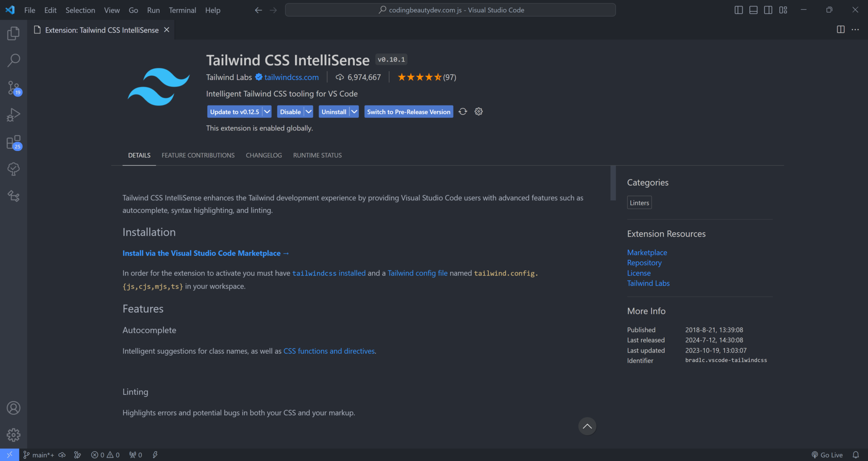Open the Run and Debug view
868x461 pixels.
coord(14,115)
